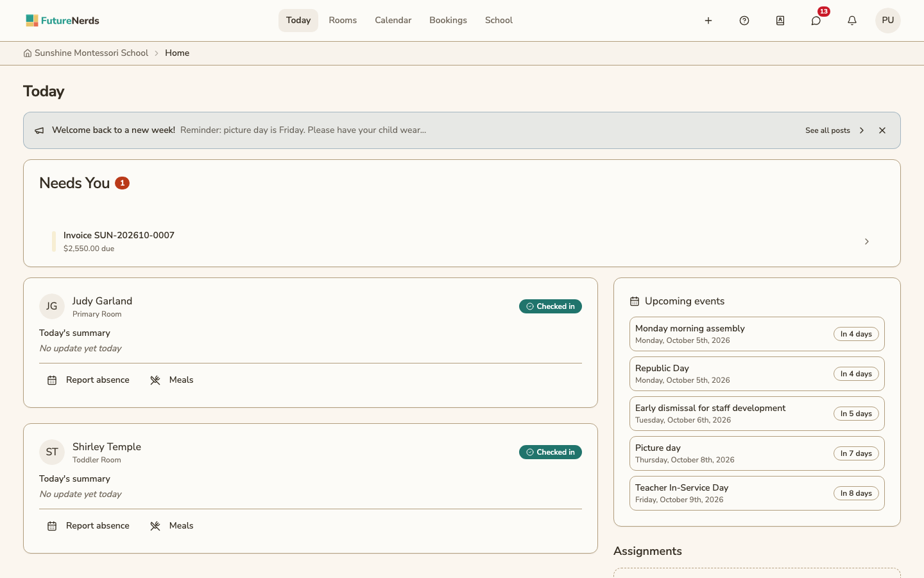Report absence for Judy Garland
Screen dimensions: 924x578
tap(89, 380)
